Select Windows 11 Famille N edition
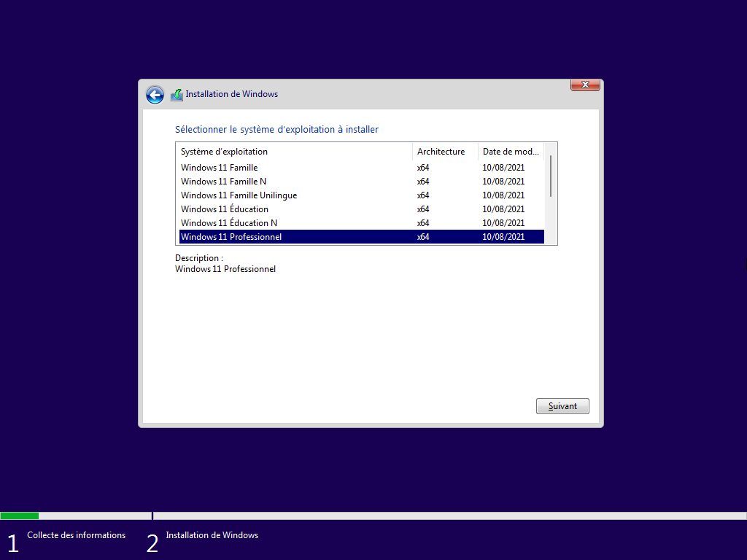 point(362,182)
